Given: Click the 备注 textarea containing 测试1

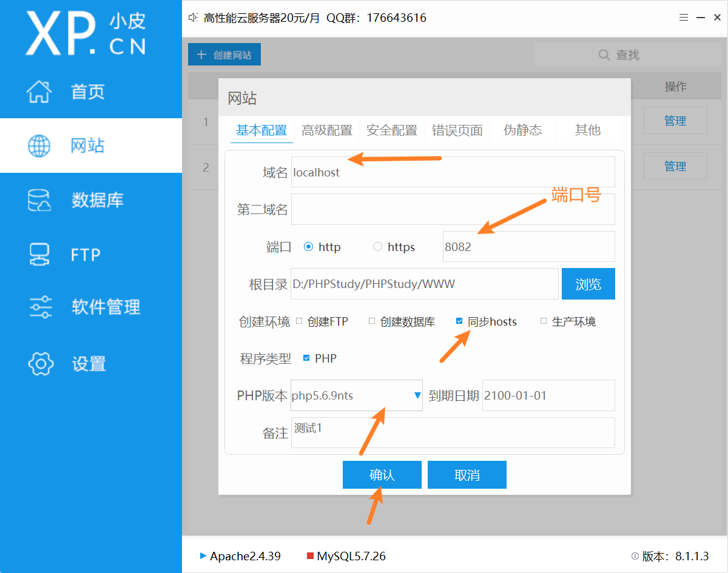Looking at the screenshot, I should 453,432.
